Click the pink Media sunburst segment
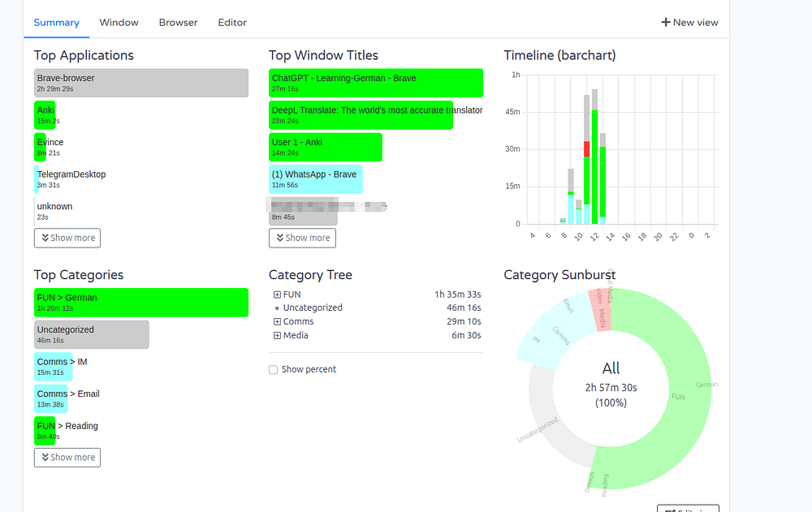Viewport: 812px width, 512px height. coord(602,318)
